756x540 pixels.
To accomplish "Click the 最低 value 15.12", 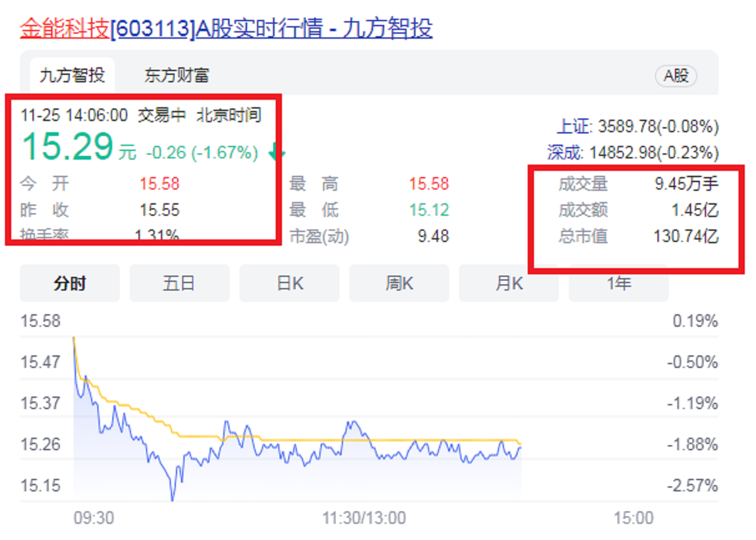I will (x=429, y=210).
